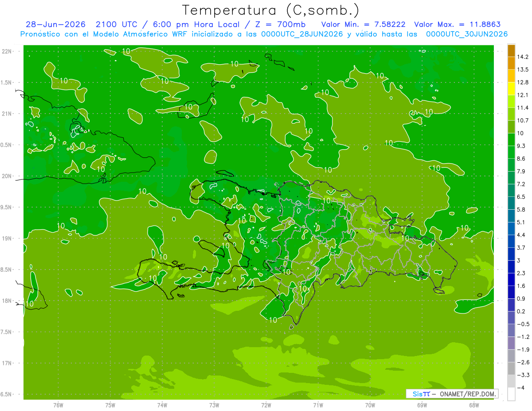
Task: Click the "69W" longitude label
Action: (422, 406)
